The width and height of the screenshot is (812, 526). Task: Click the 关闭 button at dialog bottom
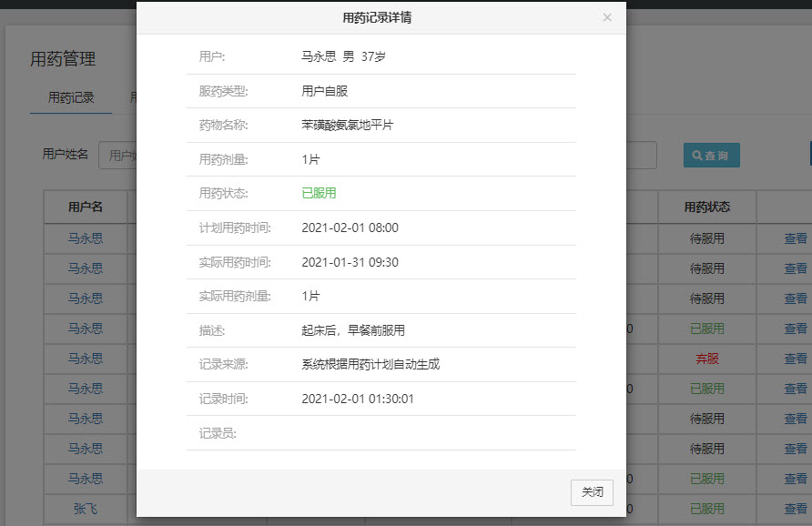click(592, 492)
